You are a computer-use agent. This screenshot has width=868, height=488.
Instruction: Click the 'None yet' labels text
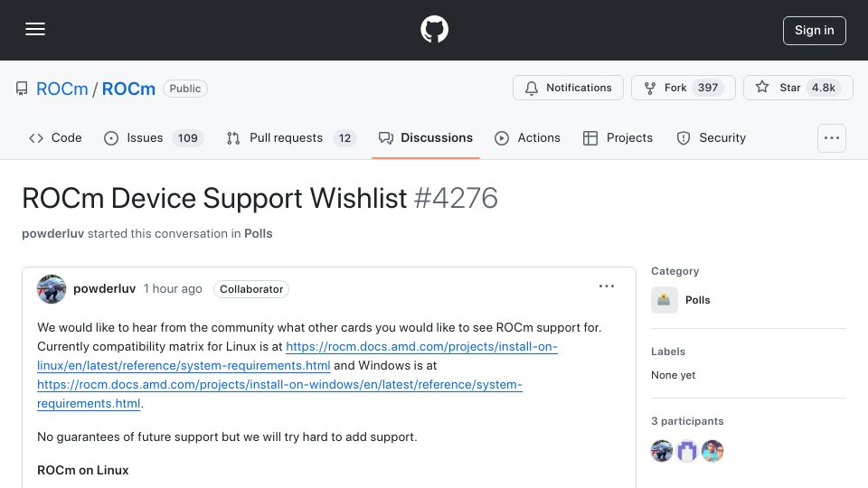click(x=673, y=375)
